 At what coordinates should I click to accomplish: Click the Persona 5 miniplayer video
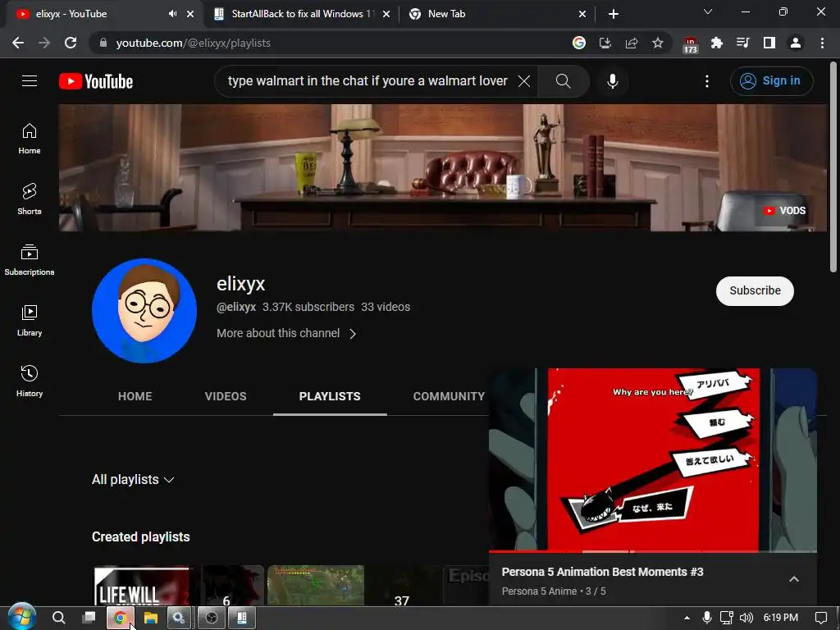point(652,459)
